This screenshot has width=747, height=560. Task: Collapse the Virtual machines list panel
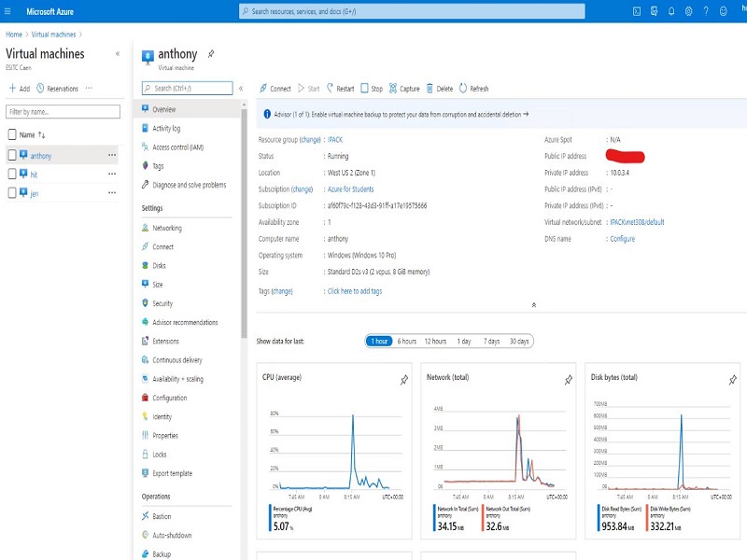118,54
